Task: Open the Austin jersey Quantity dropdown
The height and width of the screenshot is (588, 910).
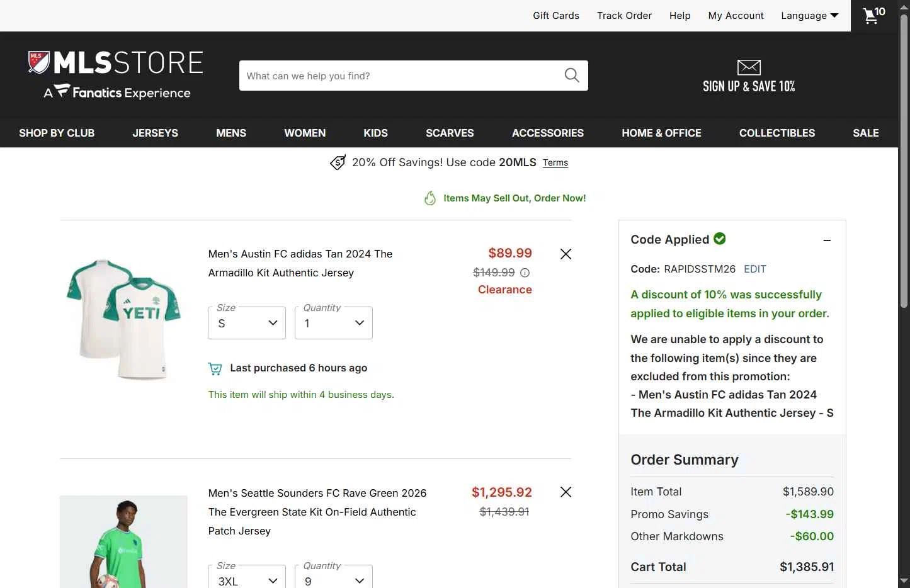Action: tap(334, 323)
